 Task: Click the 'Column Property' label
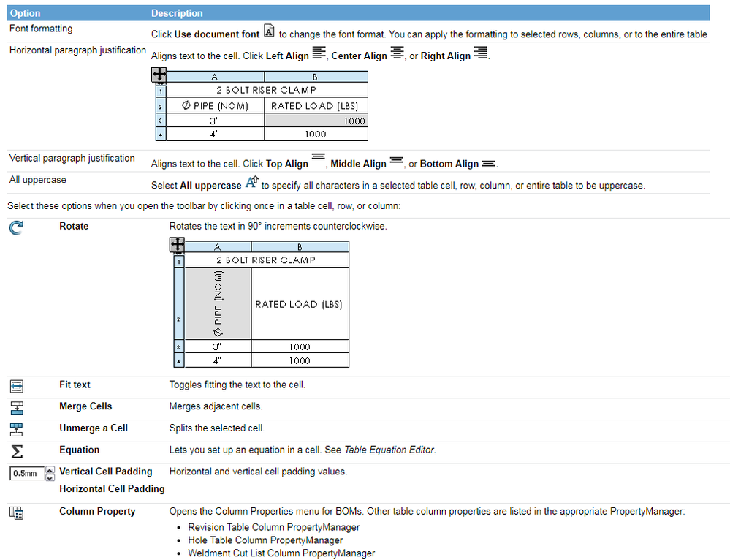(x=97, y=511)
